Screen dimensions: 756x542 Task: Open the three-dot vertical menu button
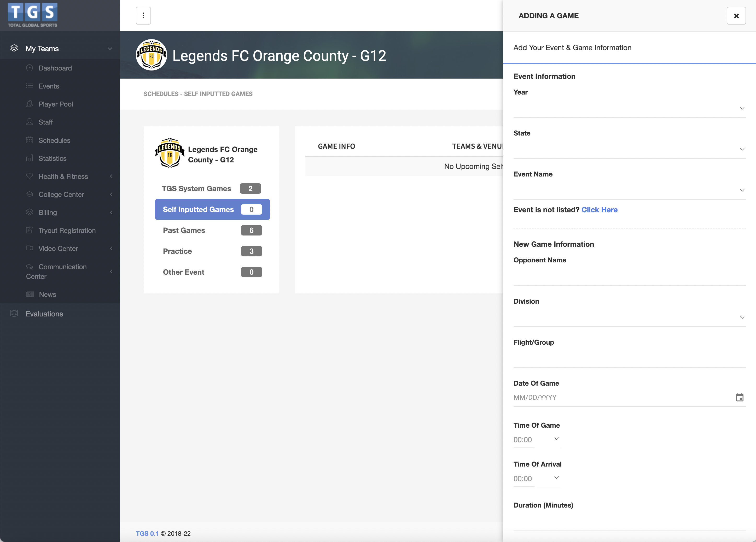[x=143, y=16]
